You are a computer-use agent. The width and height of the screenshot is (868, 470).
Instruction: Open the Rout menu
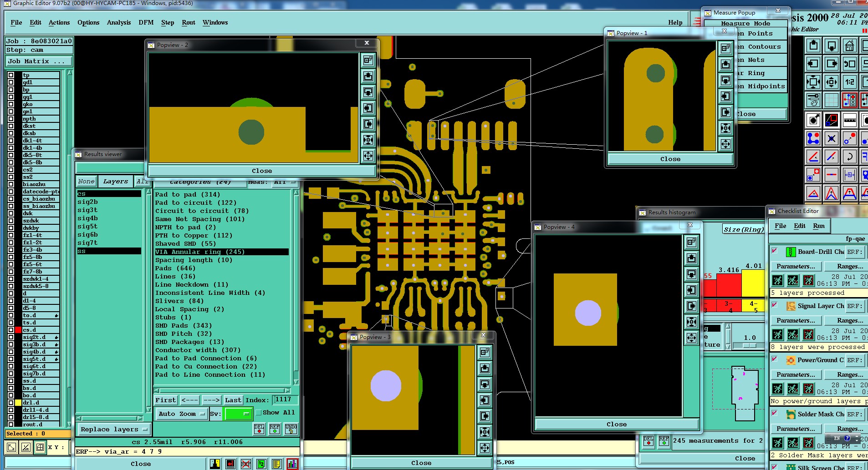tap(189, 22)
